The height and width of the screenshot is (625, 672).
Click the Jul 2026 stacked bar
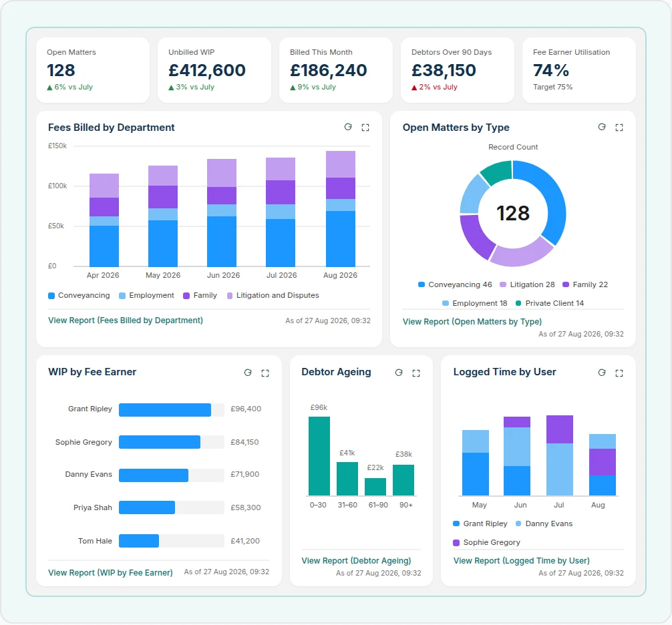(x=281, y=212)
